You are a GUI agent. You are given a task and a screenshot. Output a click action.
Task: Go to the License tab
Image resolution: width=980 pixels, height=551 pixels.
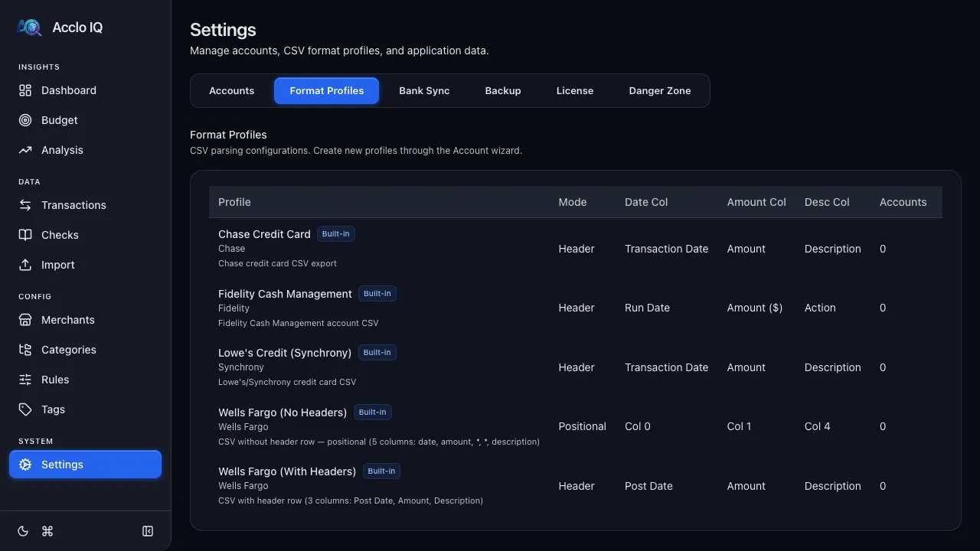click(575, 90)
